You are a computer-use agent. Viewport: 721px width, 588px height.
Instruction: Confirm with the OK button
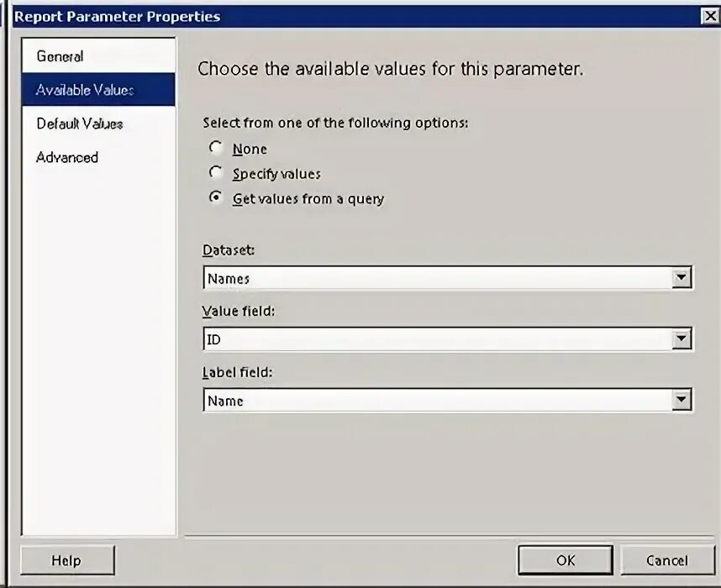(566, 560)
